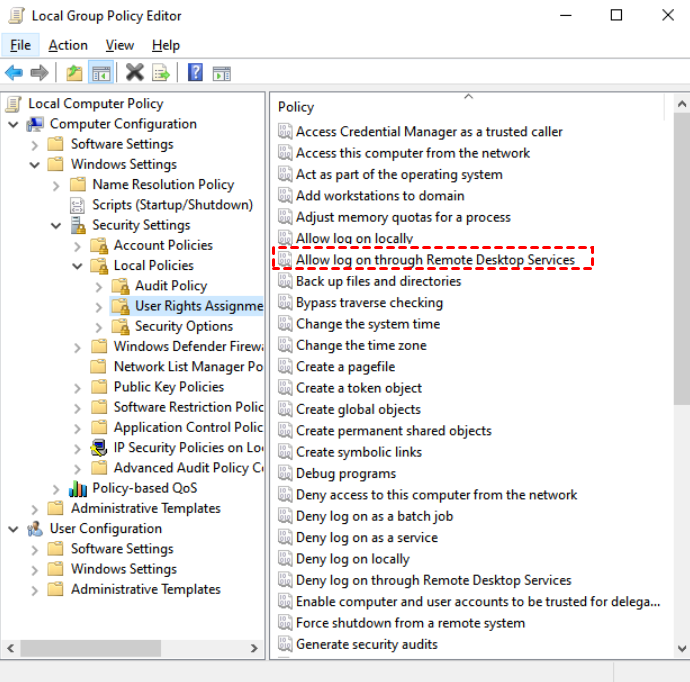Click the Policy column header
The width and height of the screenshot is (690, 682).
[x=296, y=107]
